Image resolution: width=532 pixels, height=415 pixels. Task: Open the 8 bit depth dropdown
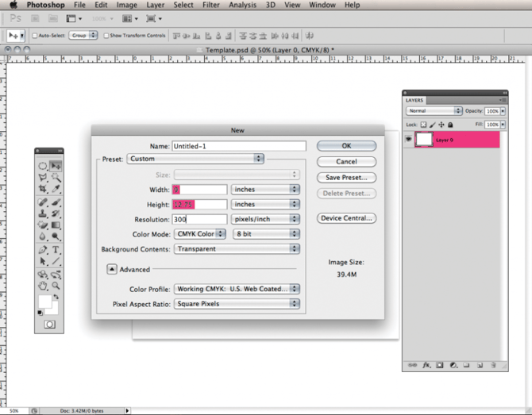(266, 234)
